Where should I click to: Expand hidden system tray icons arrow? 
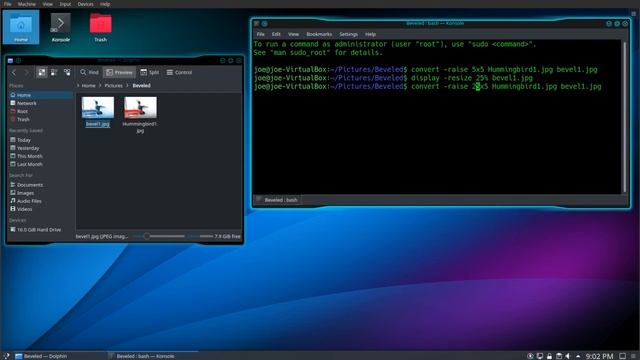coord(578,356)
